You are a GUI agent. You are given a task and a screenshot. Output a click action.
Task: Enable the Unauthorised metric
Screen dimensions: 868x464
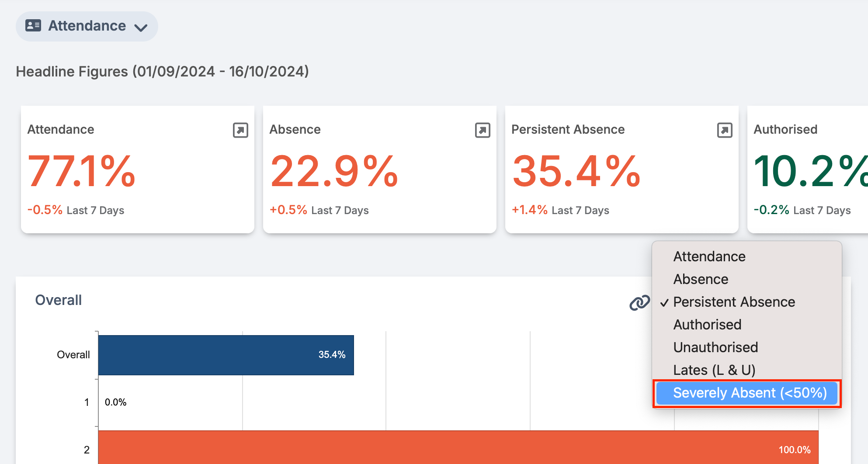coord(715,347)
